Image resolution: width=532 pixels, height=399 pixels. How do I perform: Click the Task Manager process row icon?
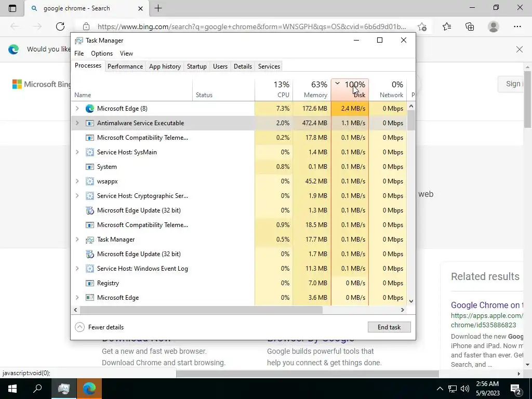[89, 240]
